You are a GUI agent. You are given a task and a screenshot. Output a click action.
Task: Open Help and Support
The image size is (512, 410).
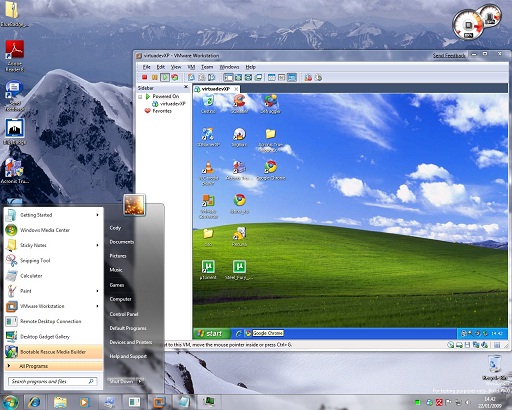coord(128,356)
